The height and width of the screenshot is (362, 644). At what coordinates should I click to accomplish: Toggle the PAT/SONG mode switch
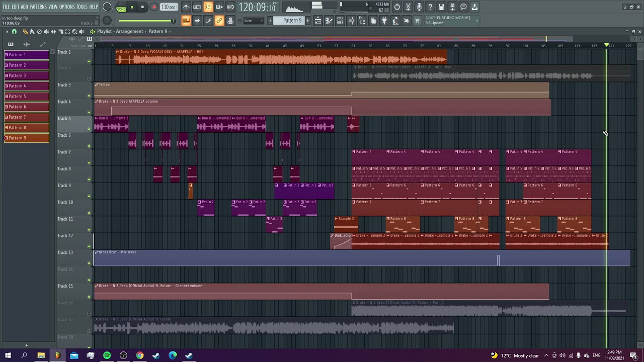(121, 8)
